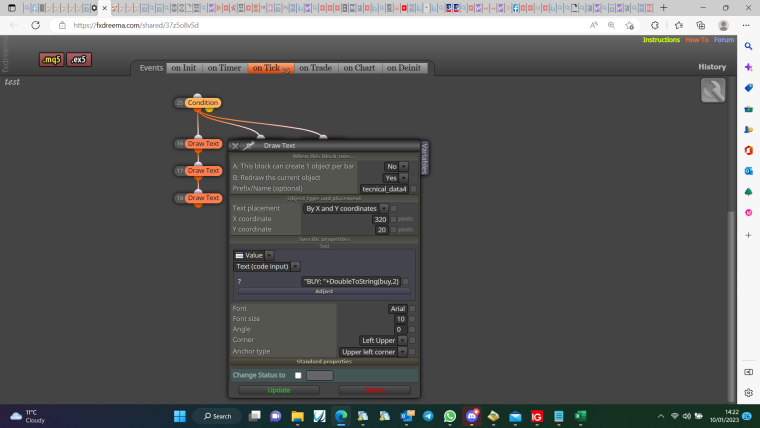Download the .ex5 compiled file
The width and height of the screenshot is (760, 428).
pyautogui.click(x=79, y=60)
